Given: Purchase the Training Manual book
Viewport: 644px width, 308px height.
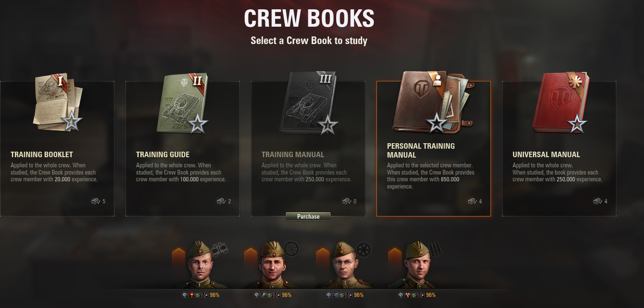Looking at the screenshot, I should 308,216.
